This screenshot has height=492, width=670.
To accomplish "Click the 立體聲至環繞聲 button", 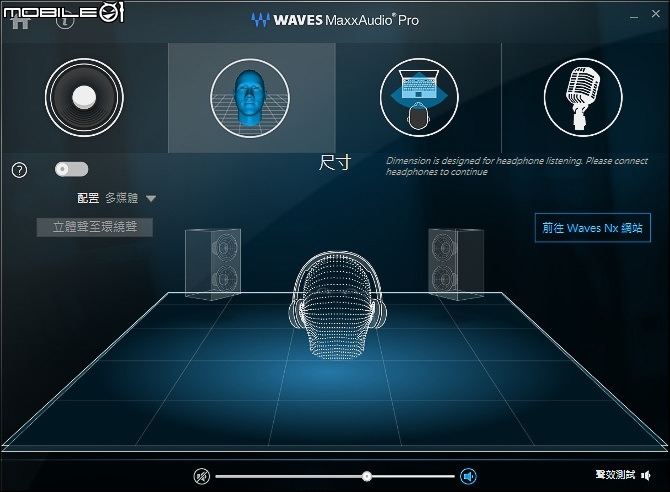I will 94,227.
